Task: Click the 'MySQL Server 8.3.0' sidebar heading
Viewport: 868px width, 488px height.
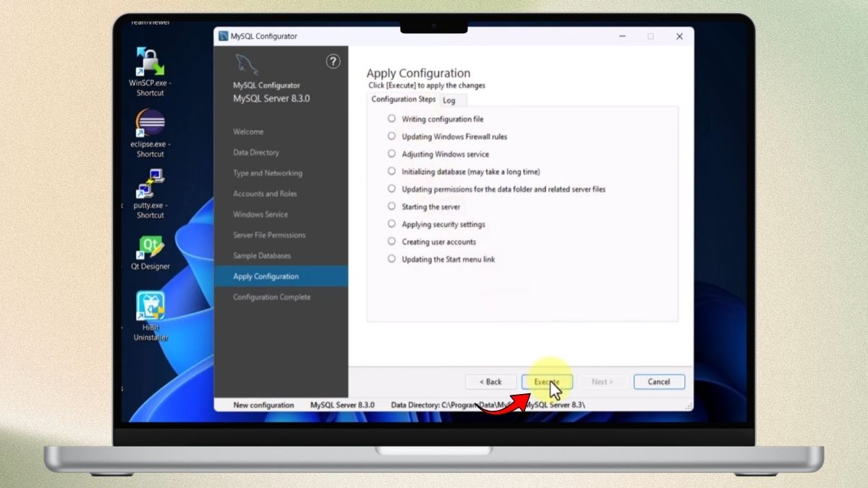Action: 271,98
